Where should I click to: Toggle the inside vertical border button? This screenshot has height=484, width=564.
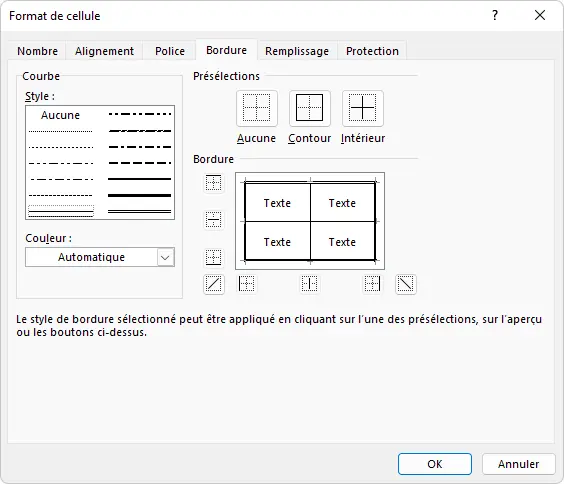pyautogui.click(x=309, y=284)
